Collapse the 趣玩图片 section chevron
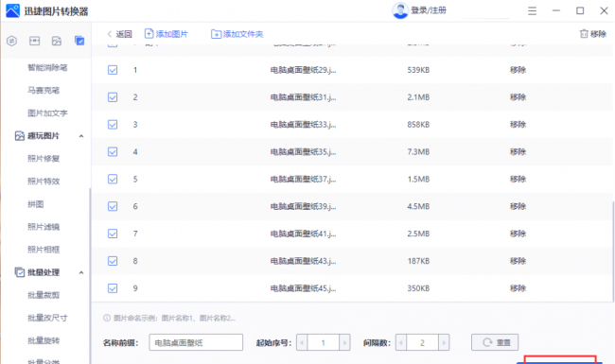 [x=81, y=136]
